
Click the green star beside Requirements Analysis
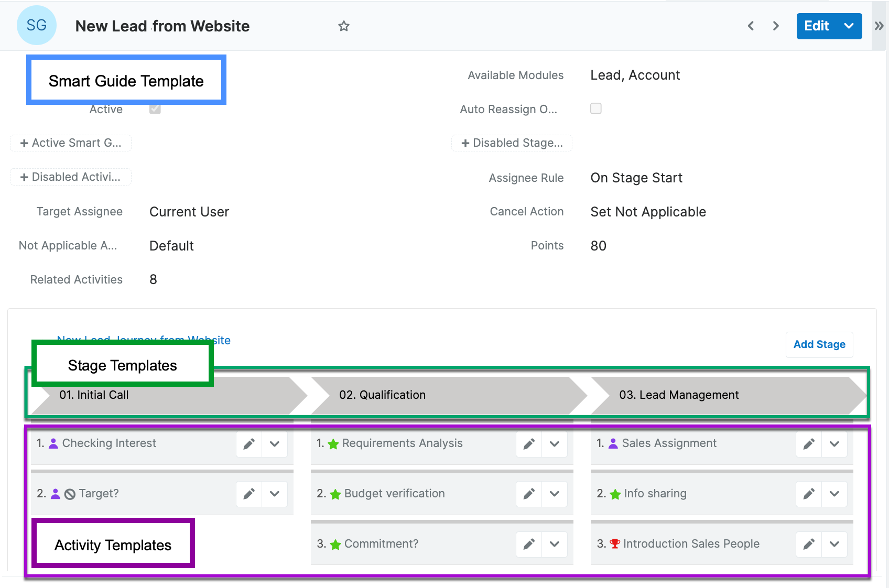click(333, 443)
